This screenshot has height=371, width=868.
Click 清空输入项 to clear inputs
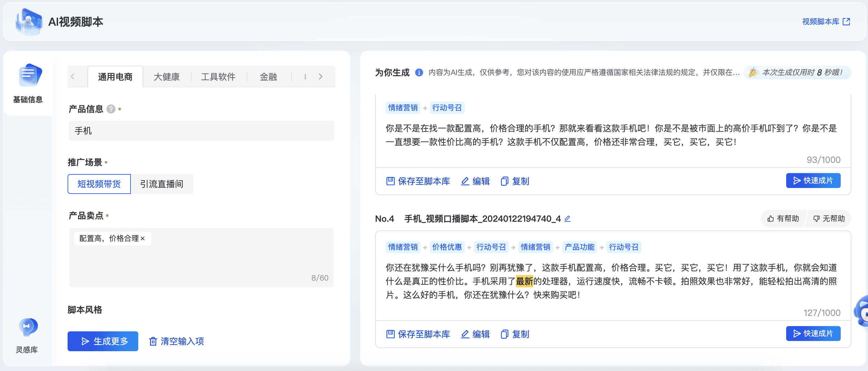pos(177,341)
